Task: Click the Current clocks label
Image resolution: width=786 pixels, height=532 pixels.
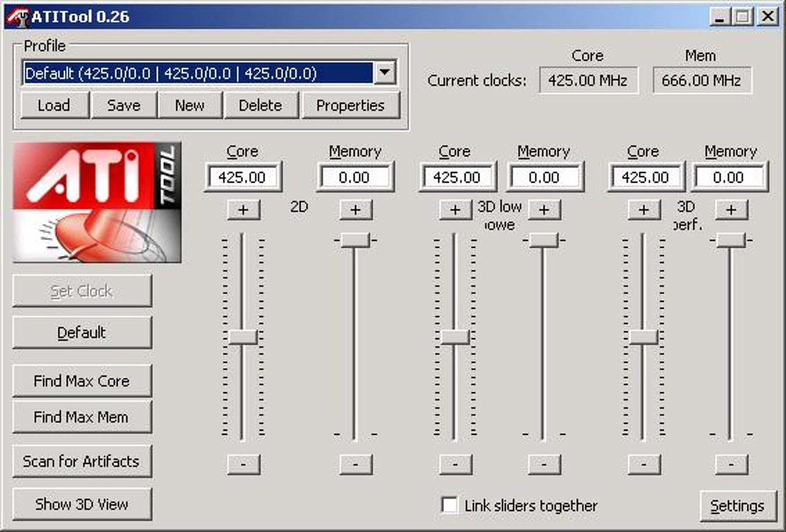Action: [x=477, y=81]
